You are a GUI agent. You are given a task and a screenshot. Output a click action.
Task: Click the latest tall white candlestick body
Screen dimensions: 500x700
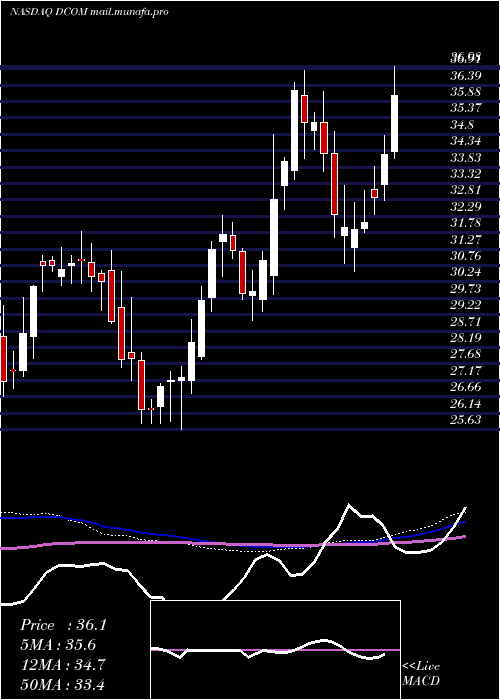click(x=395, y=124)
